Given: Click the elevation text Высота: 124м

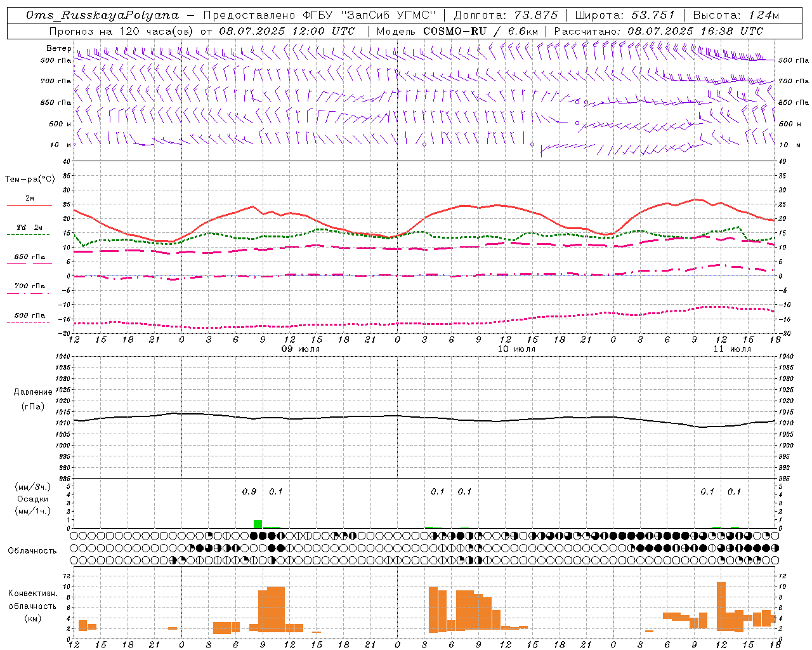Looking at the screenshot, I should pos(736,15).
